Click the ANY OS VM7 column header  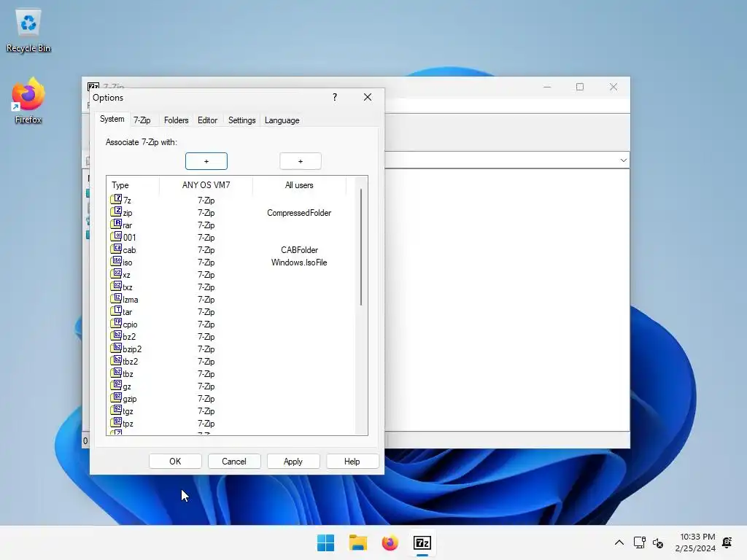[x=206, y=185]
